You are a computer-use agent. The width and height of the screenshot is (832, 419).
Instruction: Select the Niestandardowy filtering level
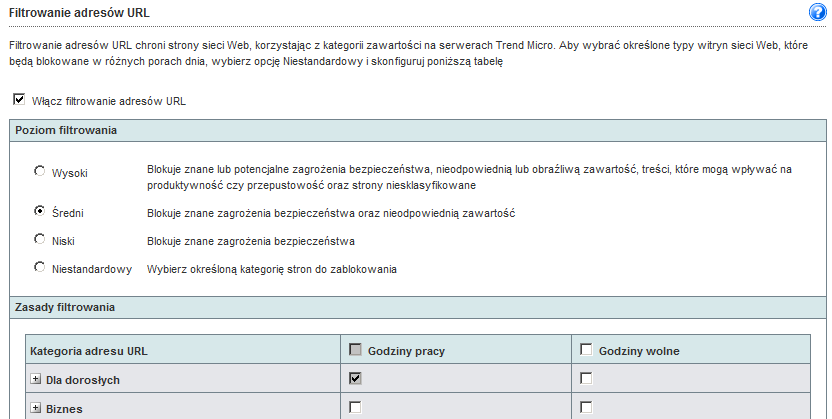click(x=39, y=267)
